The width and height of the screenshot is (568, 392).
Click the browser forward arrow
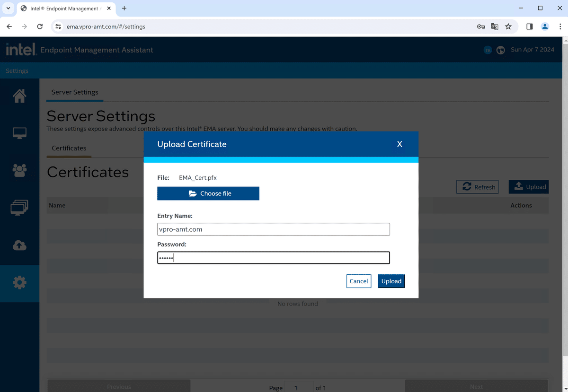(x=25, y=26)
